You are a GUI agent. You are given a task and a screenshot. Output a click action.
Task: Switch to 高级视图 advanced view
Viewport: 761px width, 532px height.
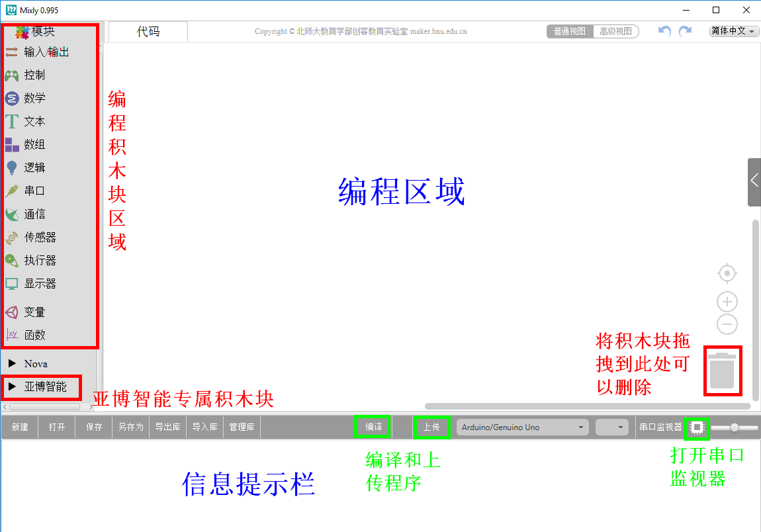click(x=615, y=31)
